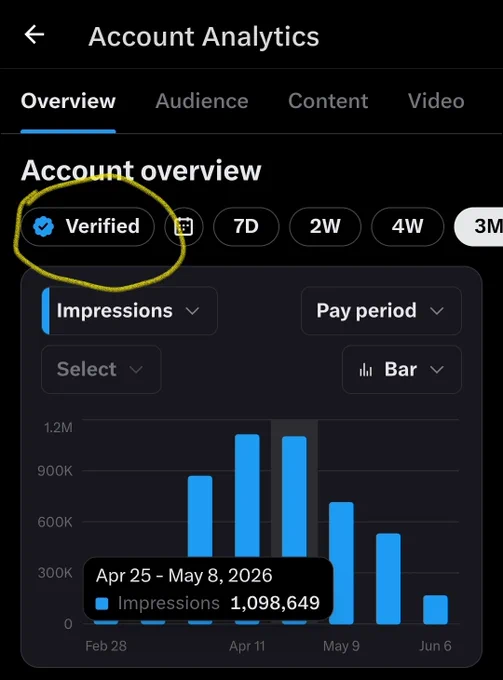Open the calendar date picker icon

point(184,226)
